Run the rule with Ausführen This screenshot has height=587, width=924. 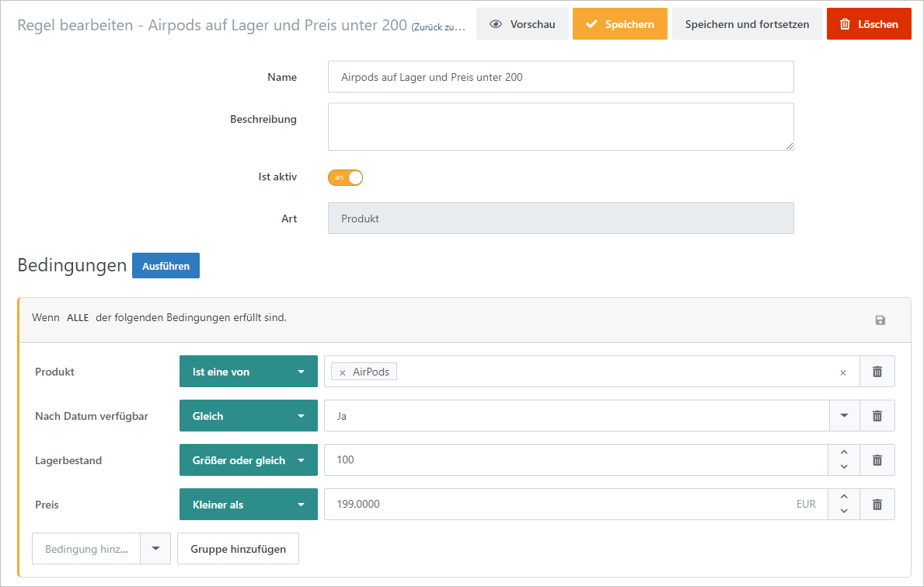click(166, 266)
